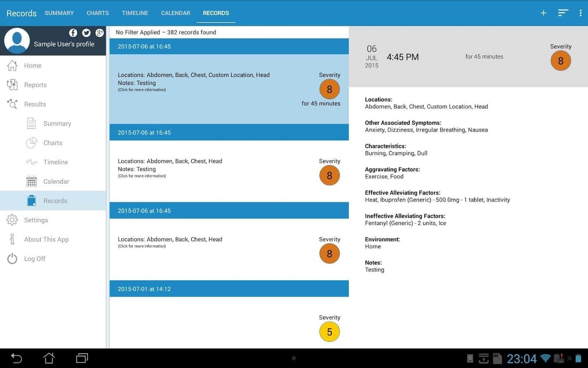Open Settings in the sidebar
Viewport: 588px width, 368px height.
coord(36,220)
